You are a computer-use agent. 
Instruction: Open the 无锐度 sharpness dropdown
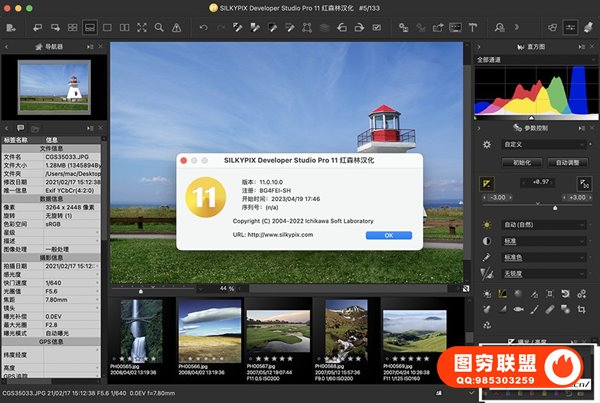pos(545,273)
